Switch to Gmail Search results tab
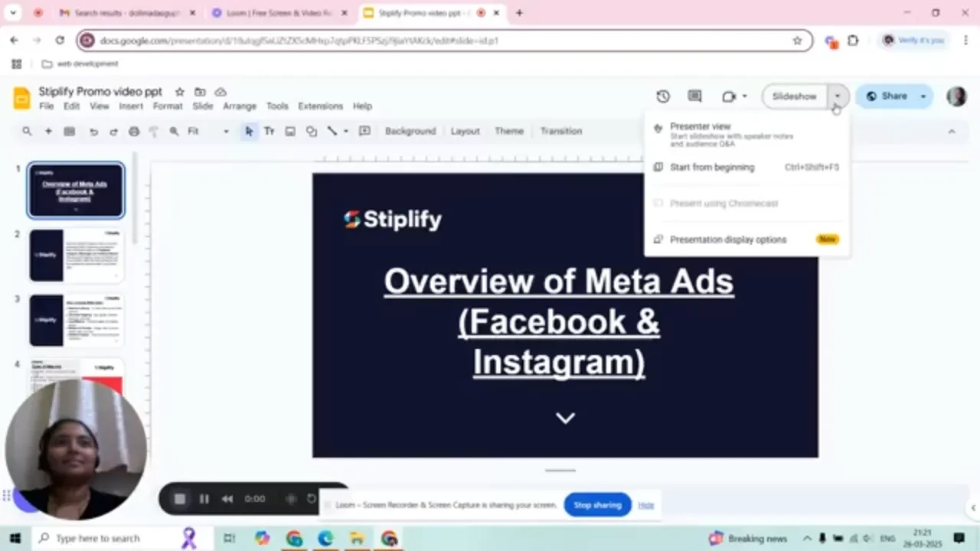This screenshot has height=551, width=980. 126,13
